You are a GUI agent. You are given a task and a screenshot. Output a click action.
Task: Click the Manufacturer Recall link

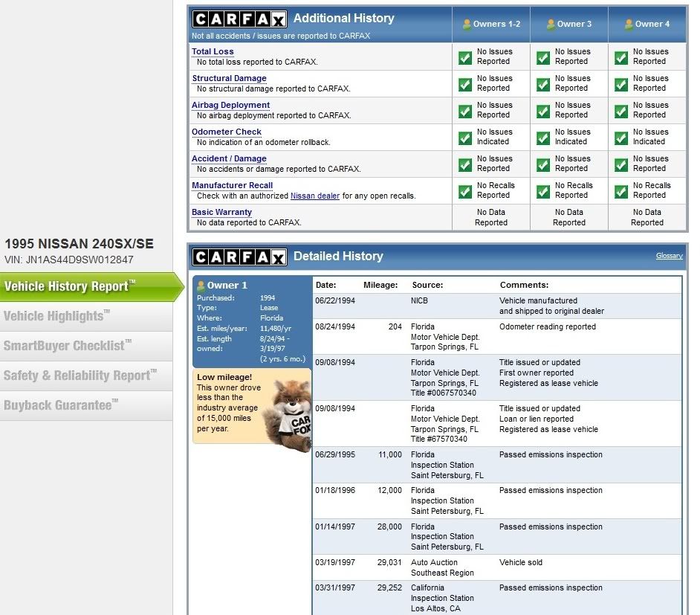232,185
